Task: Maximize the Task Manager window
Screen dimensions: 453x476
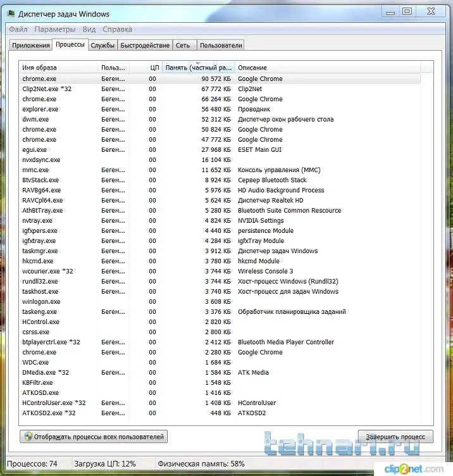Action: click(407, 12)
